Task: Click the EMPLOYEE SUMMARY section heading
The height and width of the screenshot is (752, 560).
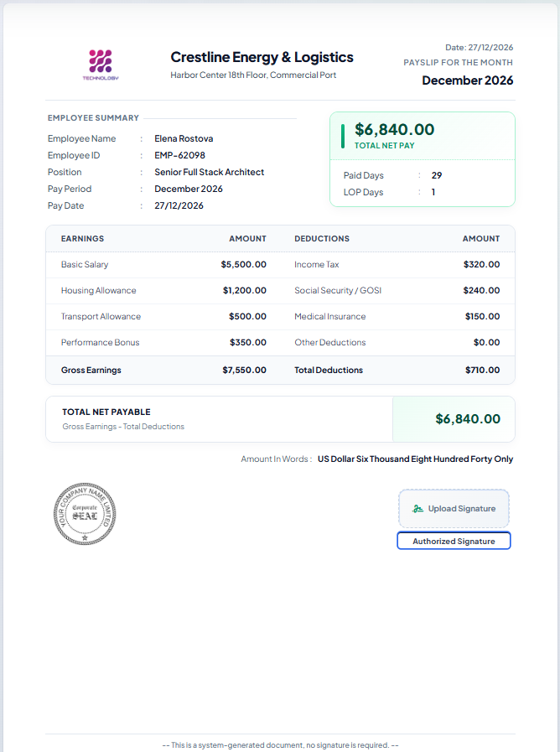Action: click(94, 118)
